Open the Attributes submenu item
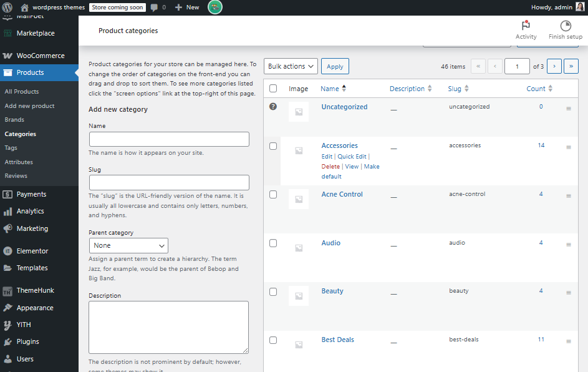This screenshot has width=588, height=372. pyautogui.click(x=19, y=162)
